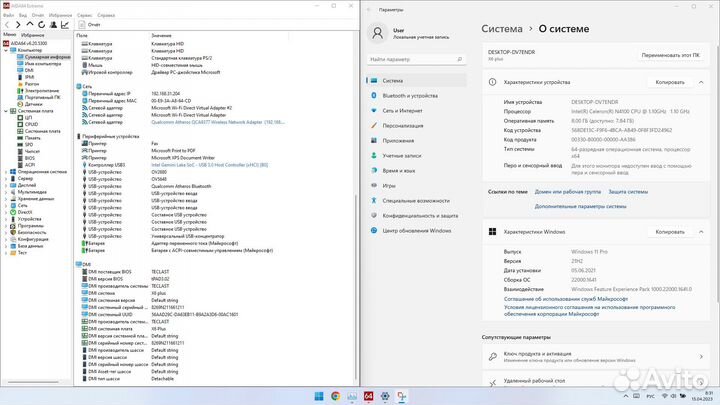Expand the Сервер node in AIDA64 tree

coord(4,178)
